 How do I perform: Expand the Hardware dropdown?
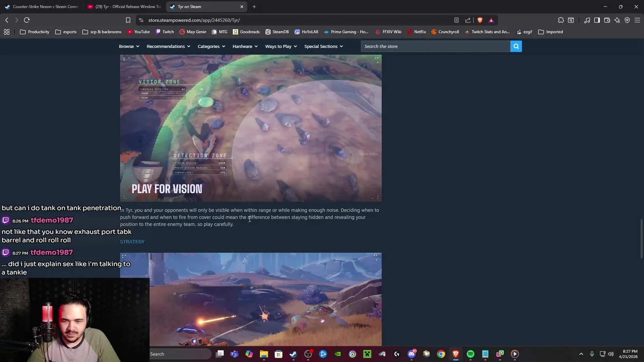tap(245, 46)
